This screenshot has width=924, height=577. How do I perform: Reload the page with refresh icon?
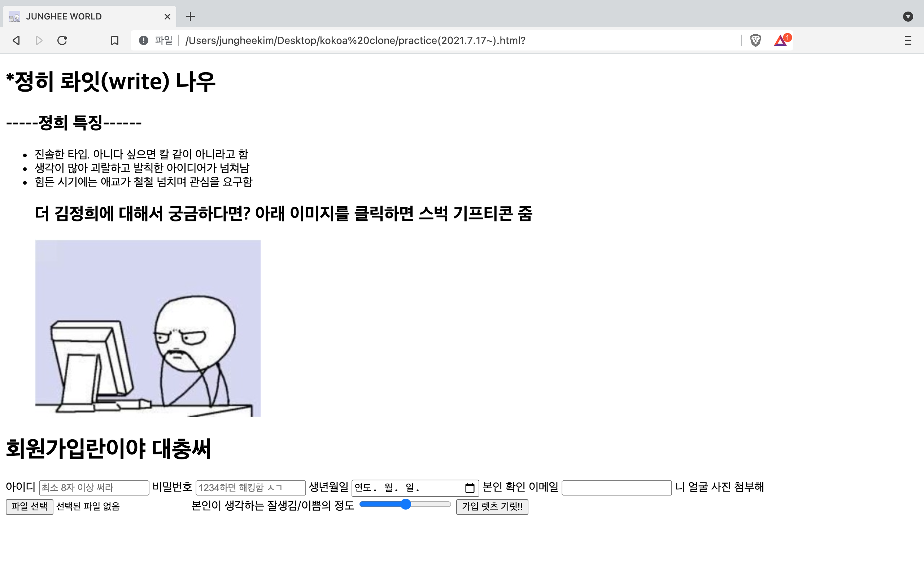tap(62, 40)
